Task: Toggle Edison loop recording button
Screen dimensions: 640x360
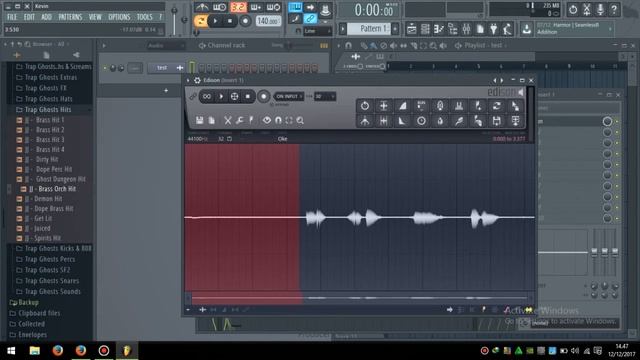Action: click(x=207, y=96)
